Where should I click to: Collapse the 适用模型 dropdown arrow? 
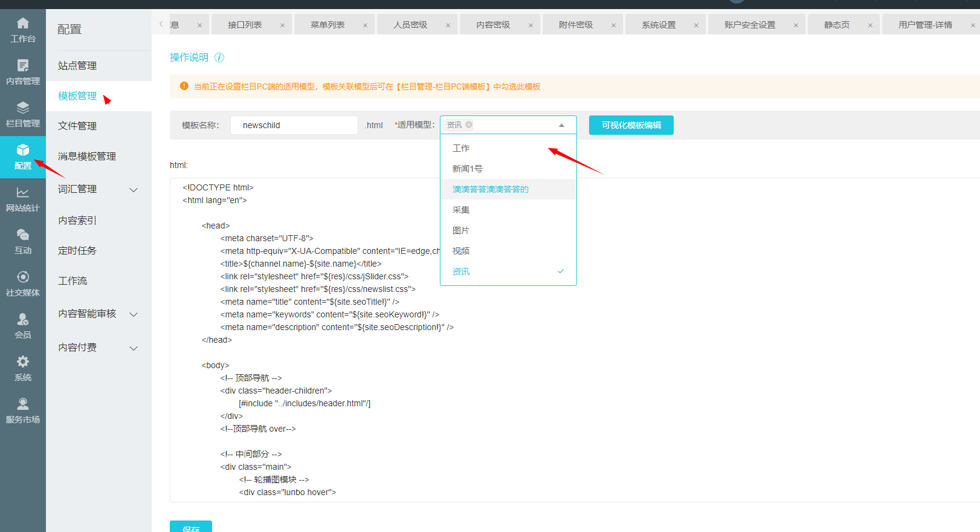tap(561, 125)
